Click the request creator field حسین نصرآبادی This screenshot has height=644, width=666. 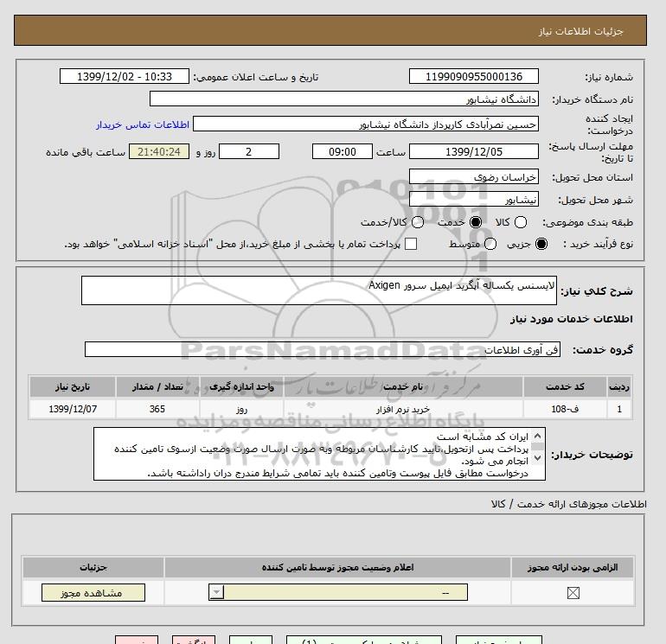[366, 124]
